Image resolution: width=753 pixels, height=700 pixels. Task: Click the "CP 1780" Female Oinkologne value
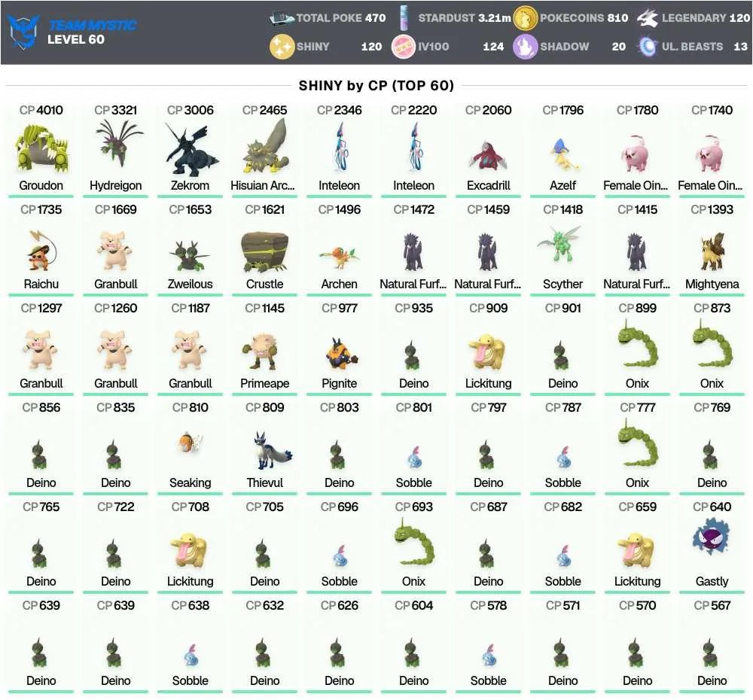(637, 111)
